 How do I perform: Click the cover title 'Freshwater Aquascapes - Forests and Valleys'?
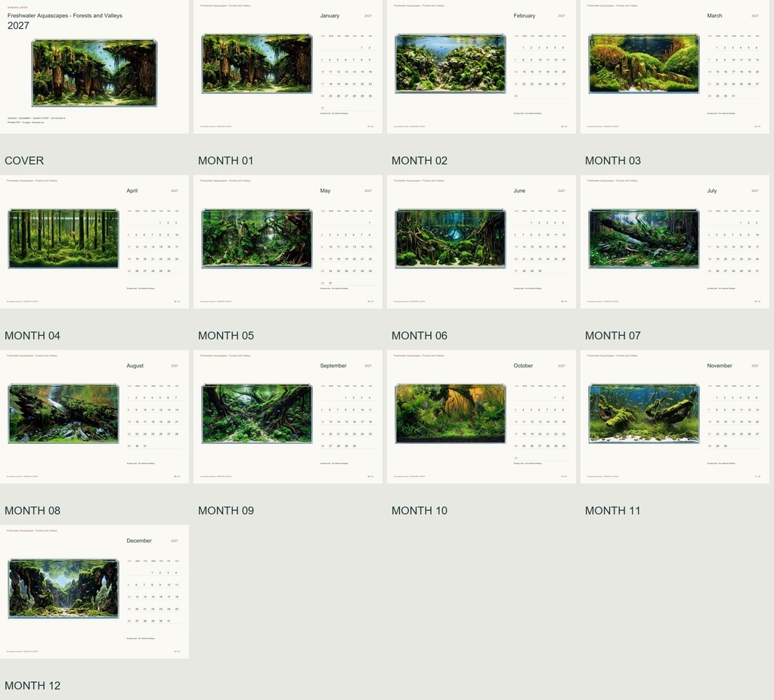[x=65, y=16]
